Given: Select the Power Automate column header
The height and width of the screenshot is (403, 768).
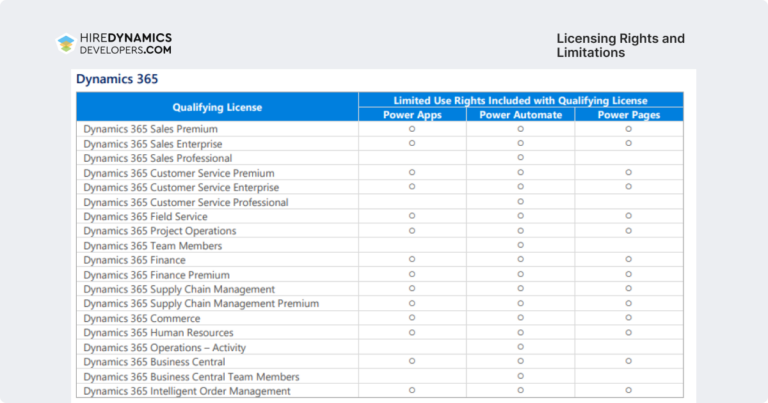Looking at the screenshot, I should pyautogui.click(x=521, y=115).
